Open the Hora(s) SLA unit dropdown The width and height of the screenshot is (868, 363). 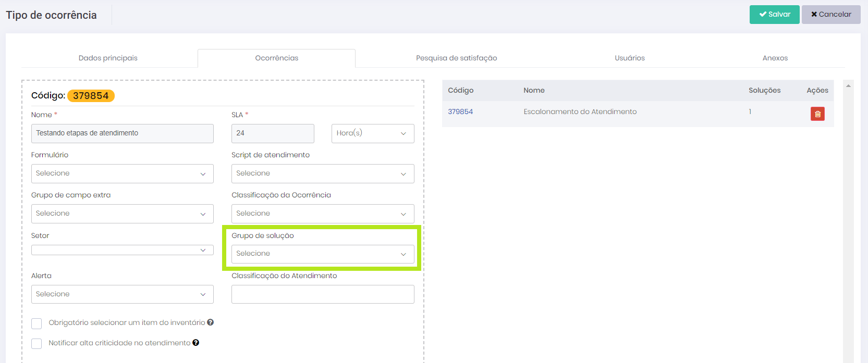(372, 133)
